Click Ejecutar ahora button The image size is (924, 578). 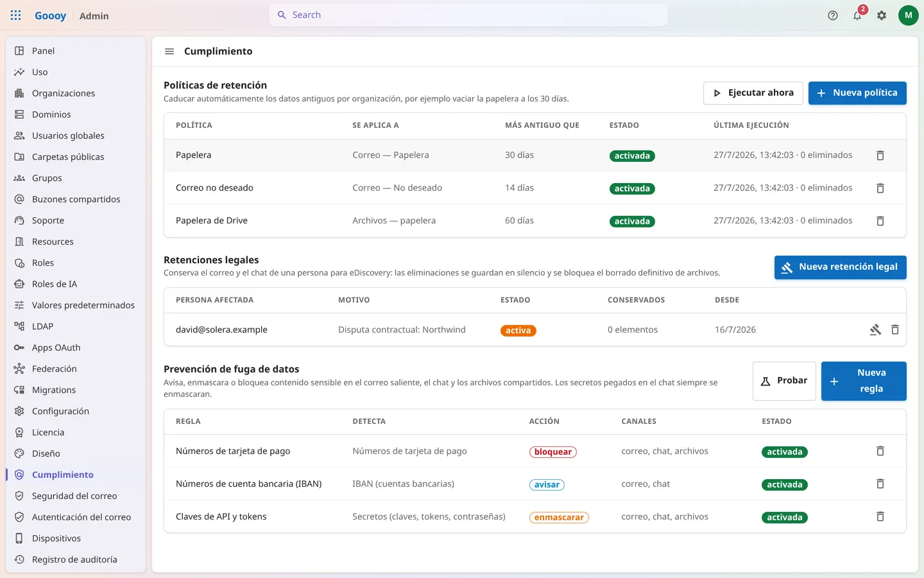(x=753, y=93)
